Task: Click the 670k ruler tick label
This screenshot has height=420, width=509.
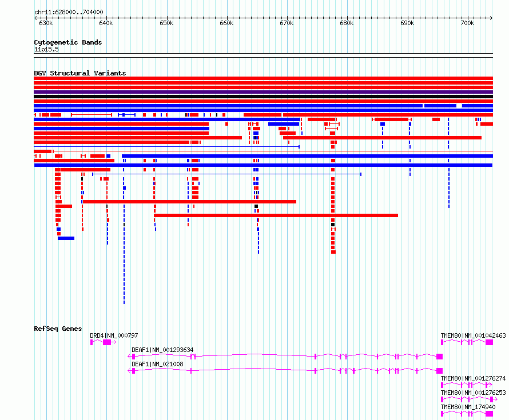Action: pyautogui.click(x=287, y=23)
